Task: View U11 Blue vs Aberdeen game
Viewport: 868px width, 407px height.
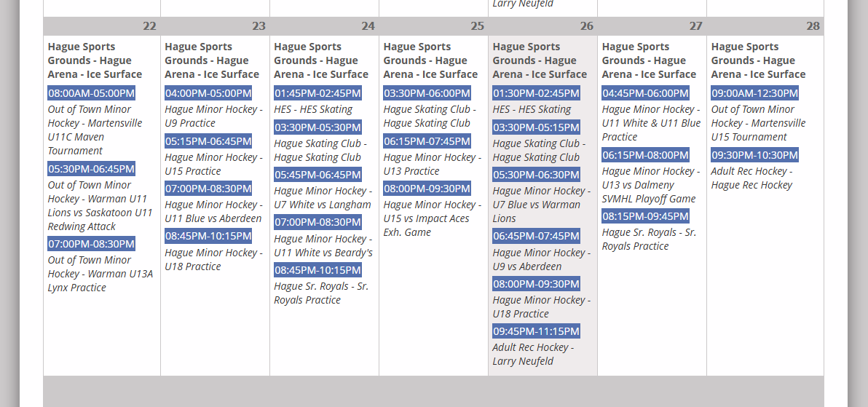Action: [x=213, y=212]
